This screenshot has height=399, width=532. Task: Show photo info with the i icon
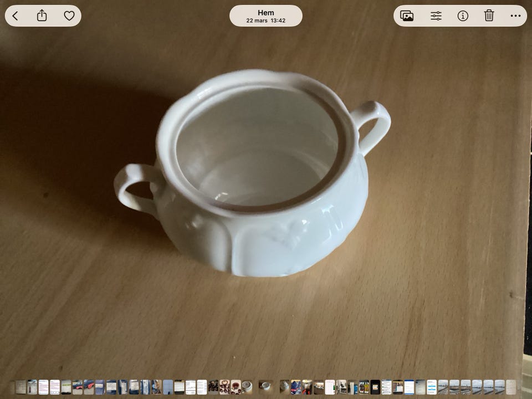463,16
